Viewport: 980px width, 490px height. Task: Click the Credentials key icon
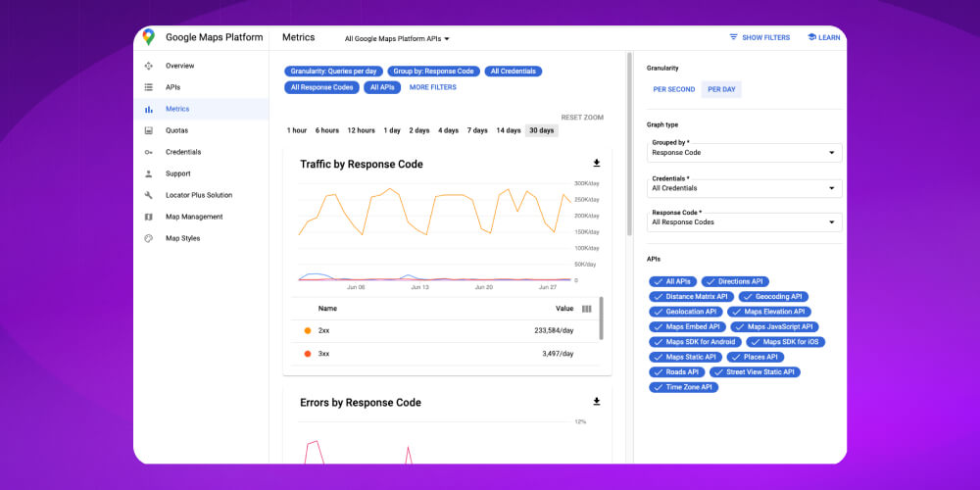[148, 152]
